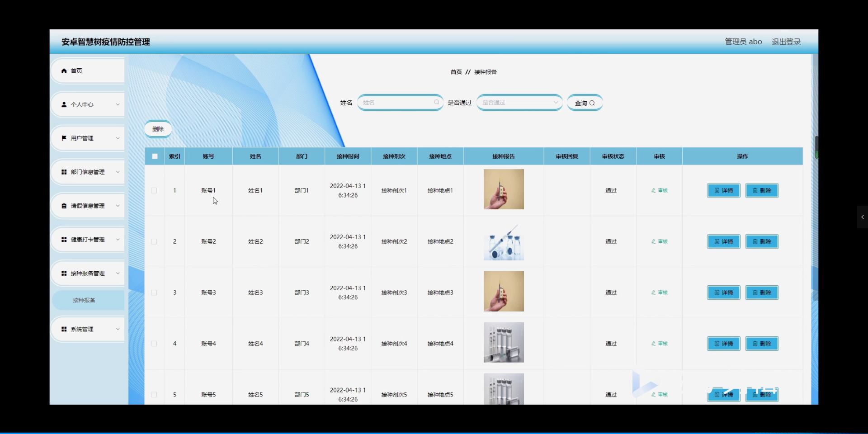Image resolution: width=868 pixels, height=434 pixels.
Task: Select the 健康打卡管理 panel icon
Action: 64,239
